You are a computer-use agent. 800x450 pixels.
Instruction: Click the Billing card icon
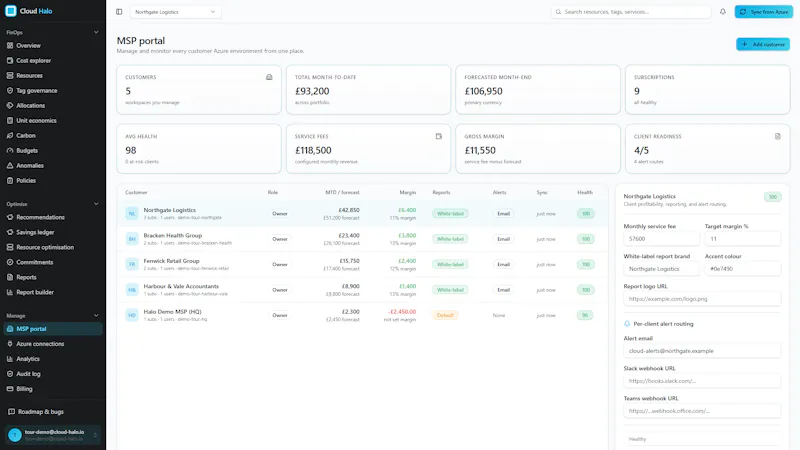[x=10, y=389]
